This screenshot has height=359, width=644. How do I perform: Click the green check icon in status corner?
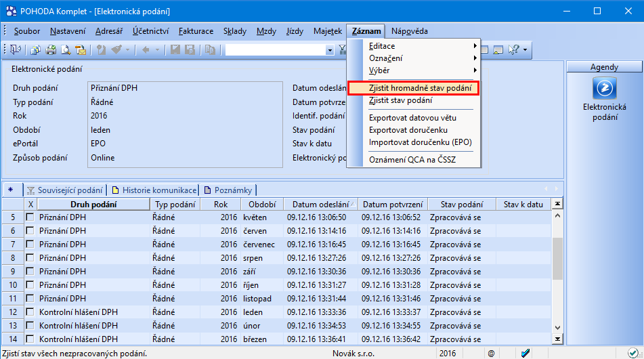(x=633, y=353)
